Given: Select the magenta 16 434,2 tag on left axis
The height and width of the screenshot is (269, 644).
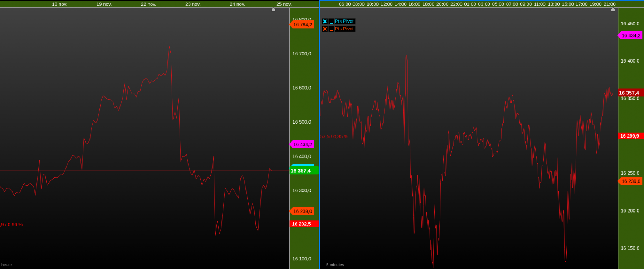Looking at the screenshot, I should [302, 144].
